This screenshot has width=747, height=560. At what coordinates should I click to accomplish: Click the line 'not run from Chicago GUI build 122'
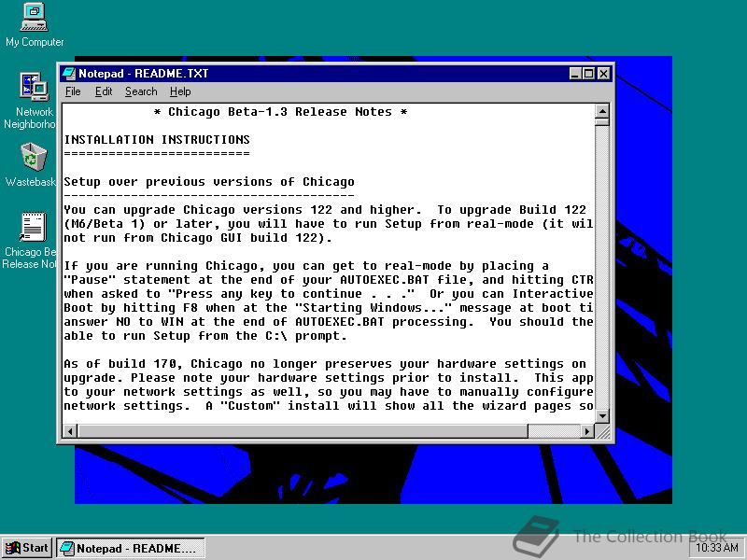pyautogui.click(x=198, y=238)
